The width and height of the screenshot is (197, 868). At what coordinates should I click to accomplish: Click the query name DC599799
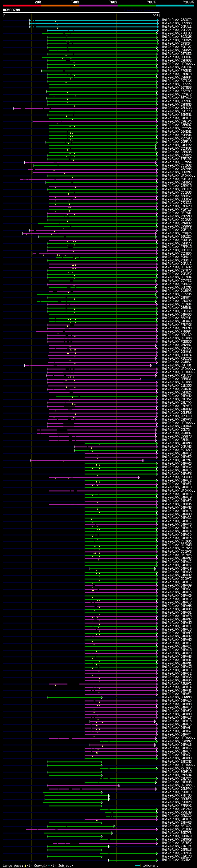[11, 10]
